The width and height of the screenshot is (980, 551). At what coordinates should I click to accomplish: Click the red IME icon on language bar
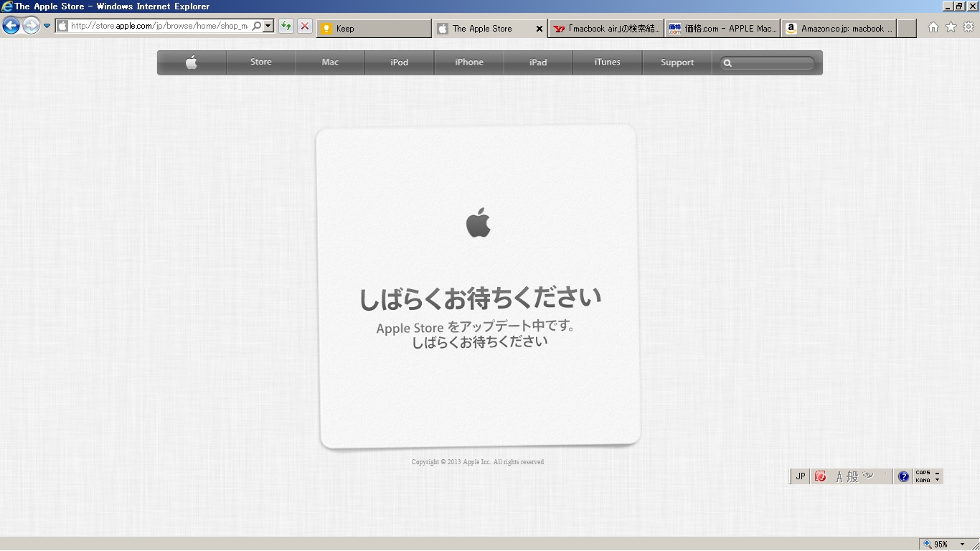[821, 476]
